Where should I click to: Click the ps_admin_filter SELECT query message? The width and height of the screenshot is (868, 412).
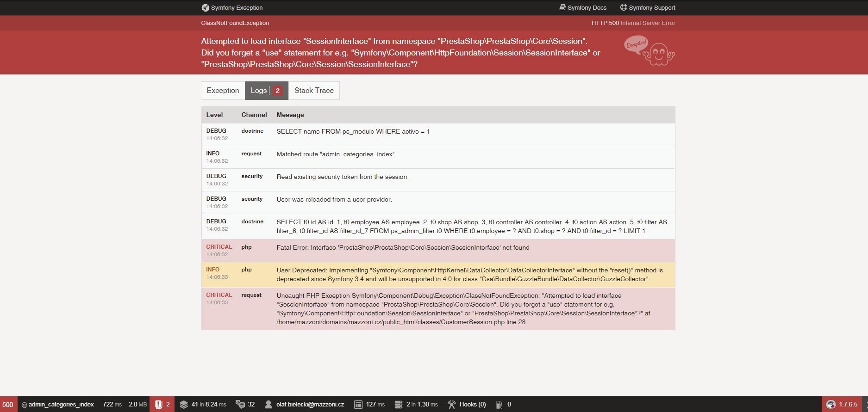(x=472, y=227)
